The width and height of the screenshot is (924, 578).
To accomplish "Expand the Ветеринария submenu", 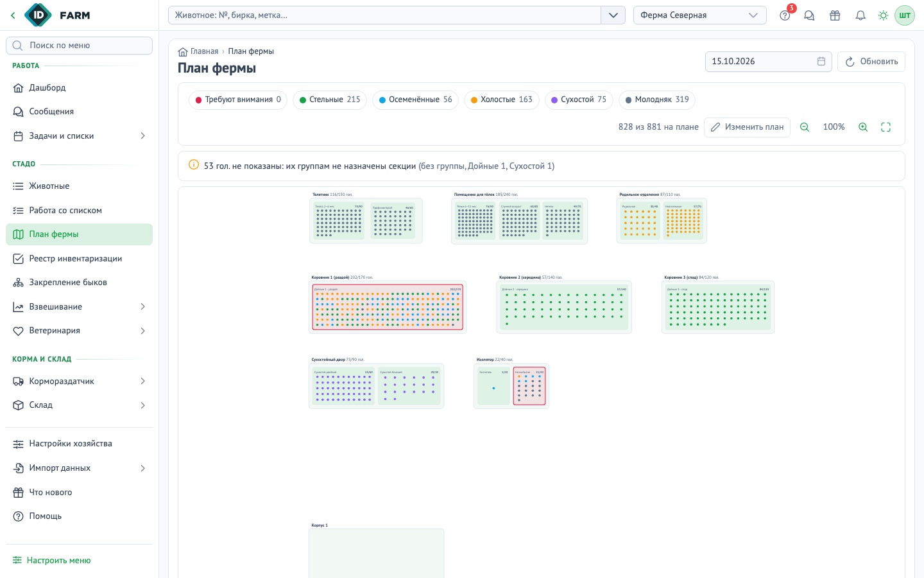I will [x=142, y=331].
